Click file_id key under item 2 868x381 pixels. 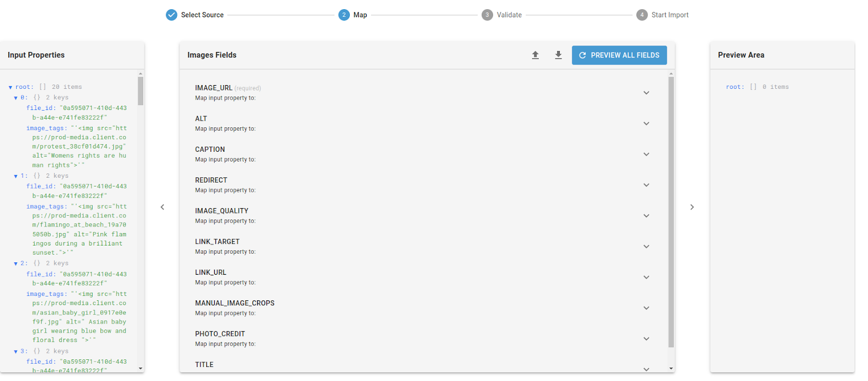[x=41, y=274]
